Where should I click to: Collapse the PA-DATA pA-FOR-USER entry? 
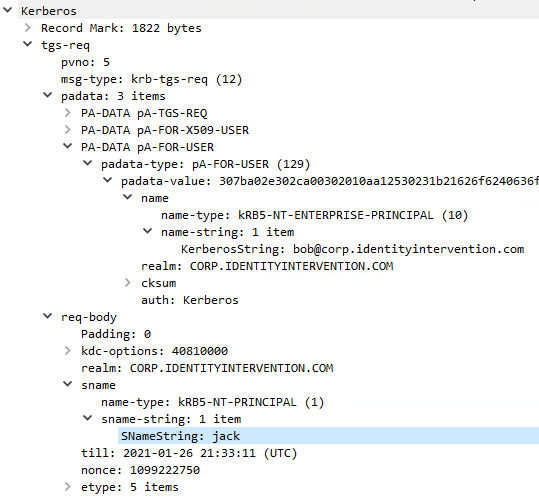tap(68, 146)
